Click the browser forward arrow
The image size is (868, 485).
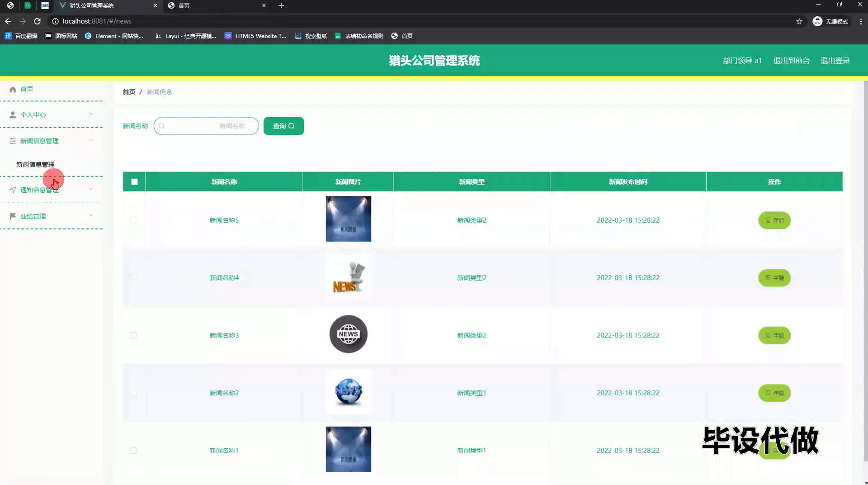coord(23,21)
